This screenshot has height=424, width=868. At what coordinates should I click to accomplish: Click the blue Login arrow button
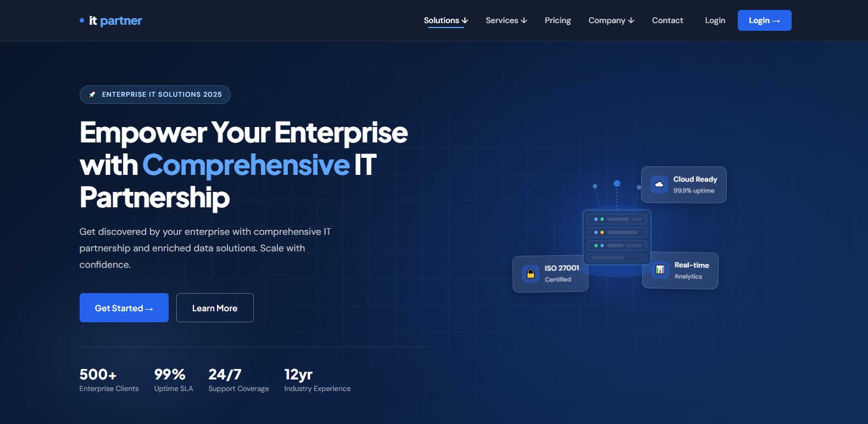click(765, 20)
